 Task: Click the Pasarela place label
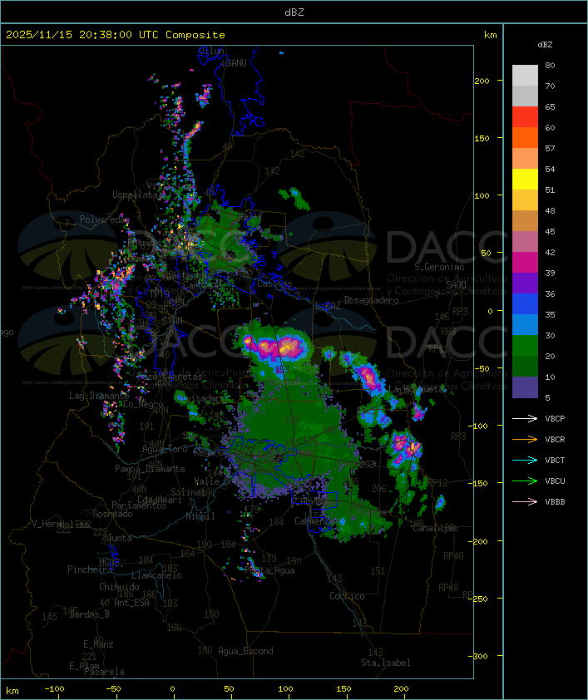[104, 672]
